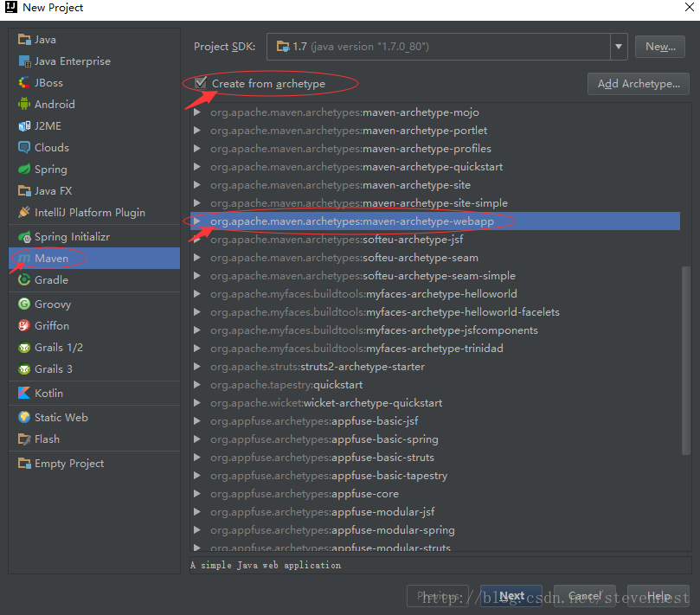
Task: Click Add Archetype... button
Action: [x=639, y=83]
